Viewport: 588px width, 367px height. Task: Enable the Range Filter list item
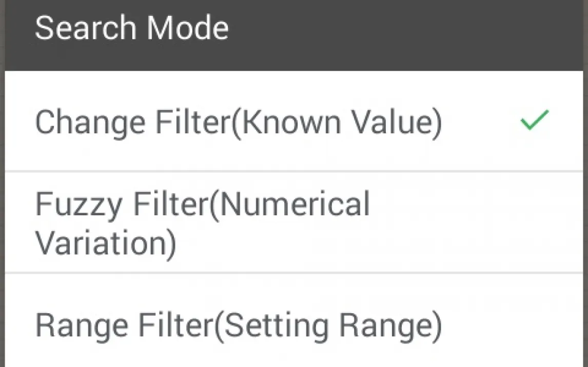click(x=238, y=326)
